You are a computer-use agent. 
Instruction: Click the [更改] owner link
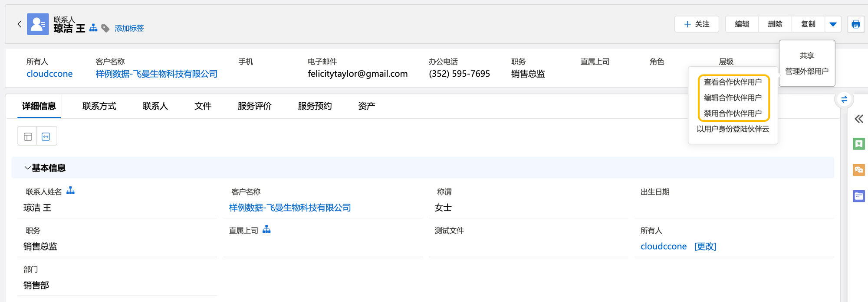pos(705,247)
